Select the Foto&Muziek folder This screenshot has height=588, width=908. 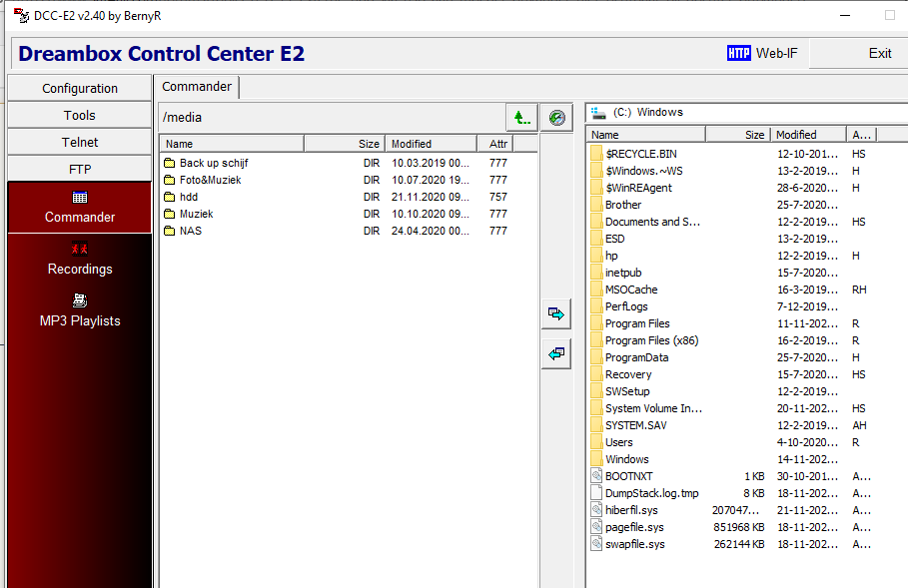210,180
